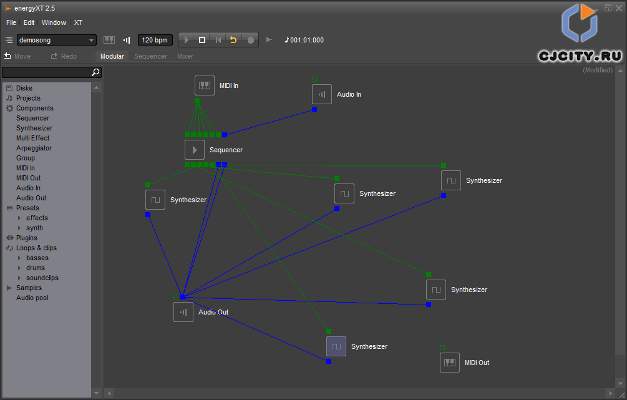Click the audio speaker icon left of the tempo
Viewport: 627px width, 400px height.
(127, 40)
